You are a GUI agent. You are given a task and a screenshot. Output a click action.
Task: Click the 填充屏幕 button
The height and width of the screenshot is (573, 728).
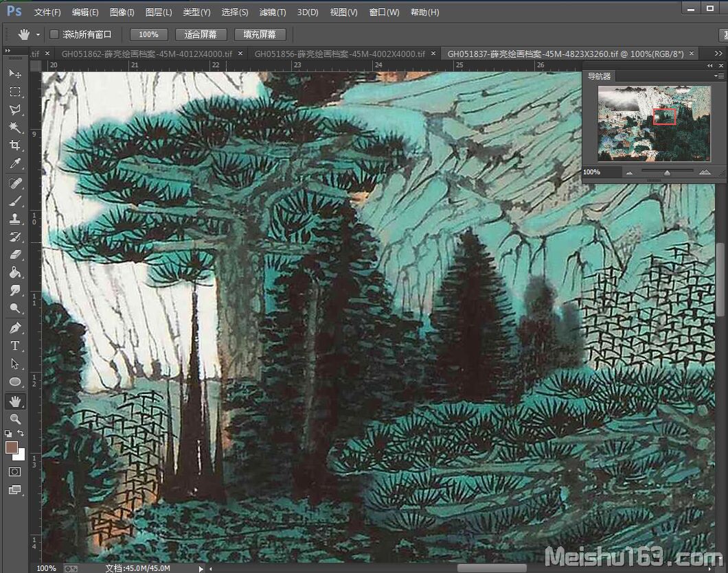pos(260,34)
